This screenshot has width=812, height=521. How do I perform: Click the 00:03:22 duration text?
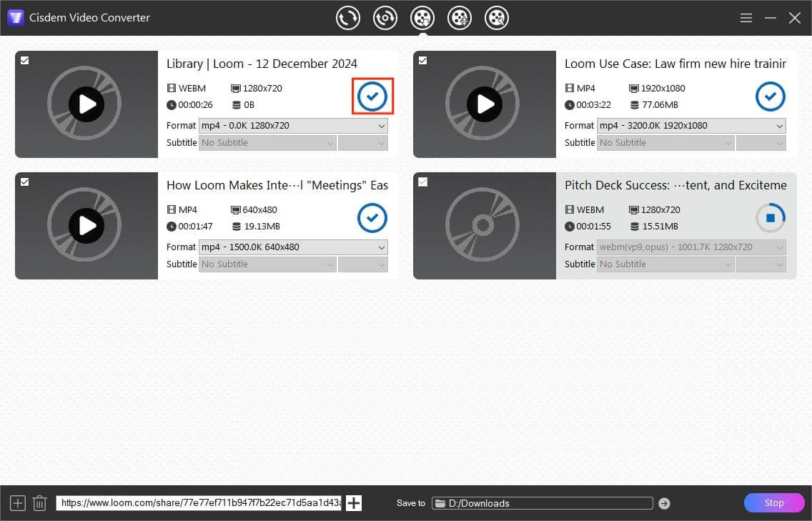pos(593,105)
